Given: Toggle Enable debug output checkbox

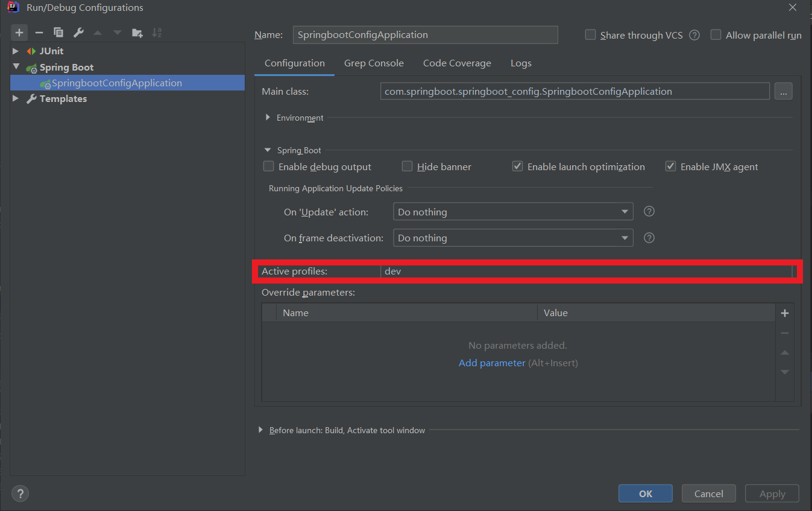Looking at the screenshot, I should [x=269, y=167].
